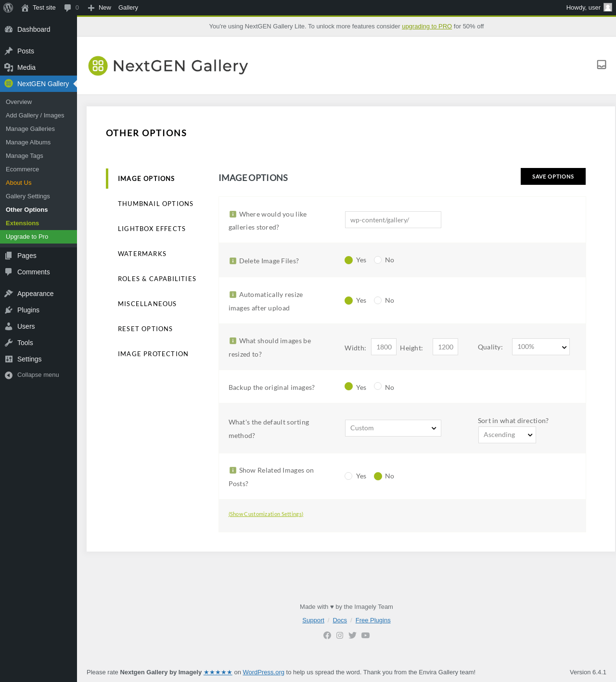
Task: Switch to Thumbnail Options tab
Action: tap(155, 204)
